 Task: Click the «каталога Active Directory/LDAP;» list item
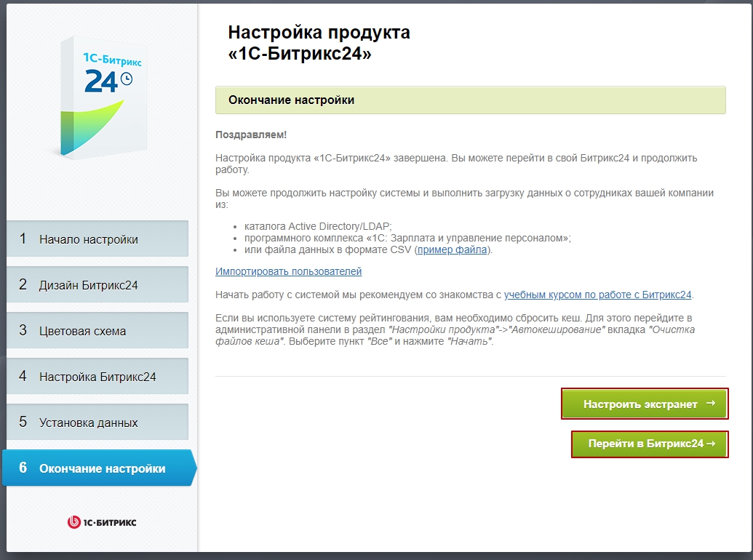(x=318, y=226)
